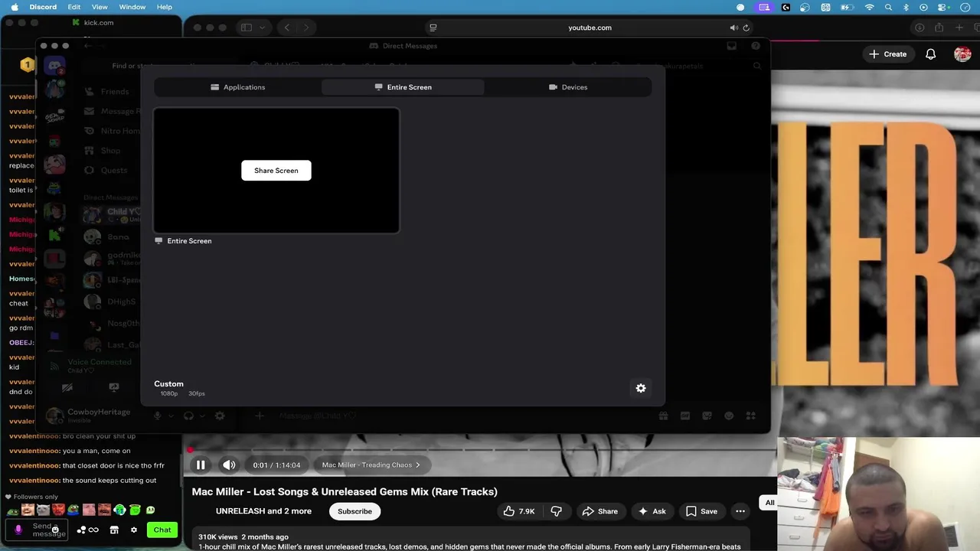Viewport: 980px width, 551px height.
Task: Pause the YouTube video
Action: (201, 465)
